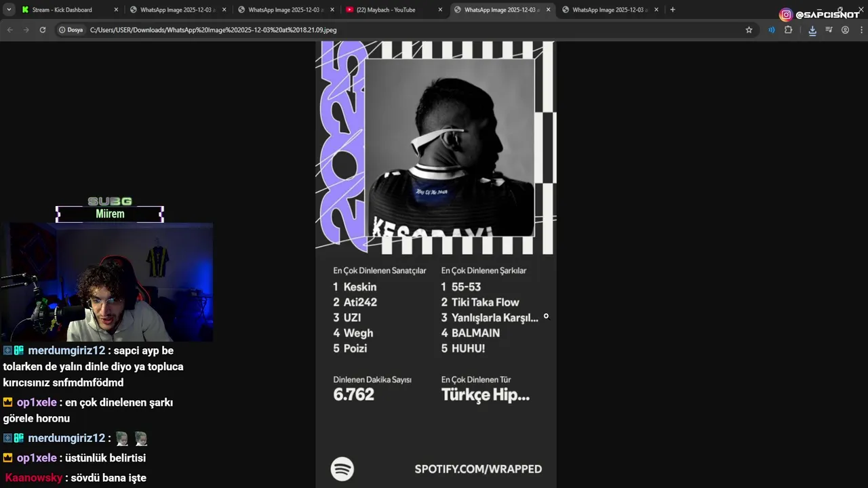
Task: Click the 'En Çok Dinlenen Sanatçılar' heading
Action: (x=380, y=270)
